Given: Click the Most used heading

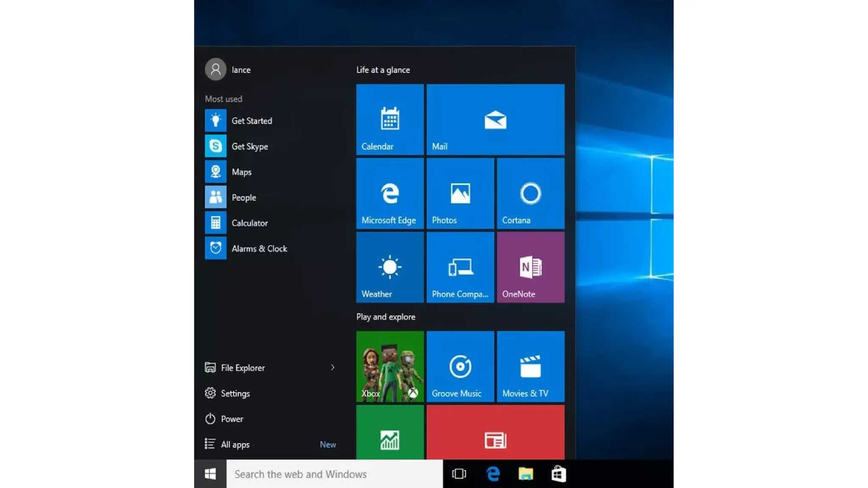Looking at the screenshot, I should tap(223, 99).
